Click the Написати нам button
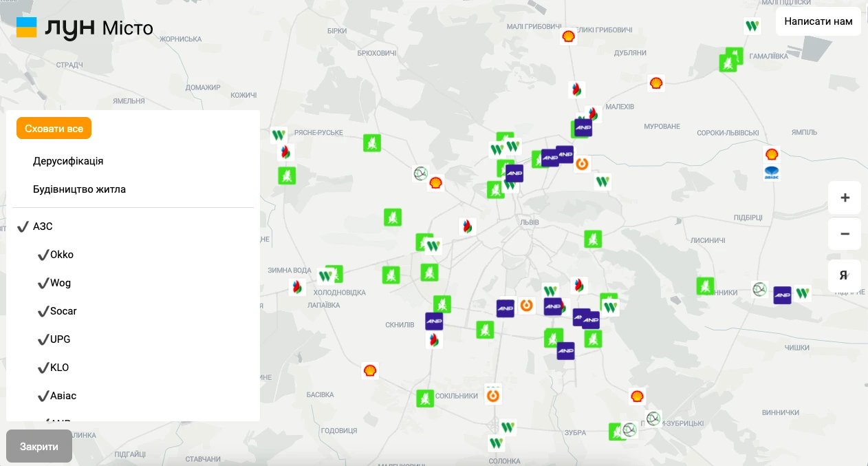 (x=818, y=21)
